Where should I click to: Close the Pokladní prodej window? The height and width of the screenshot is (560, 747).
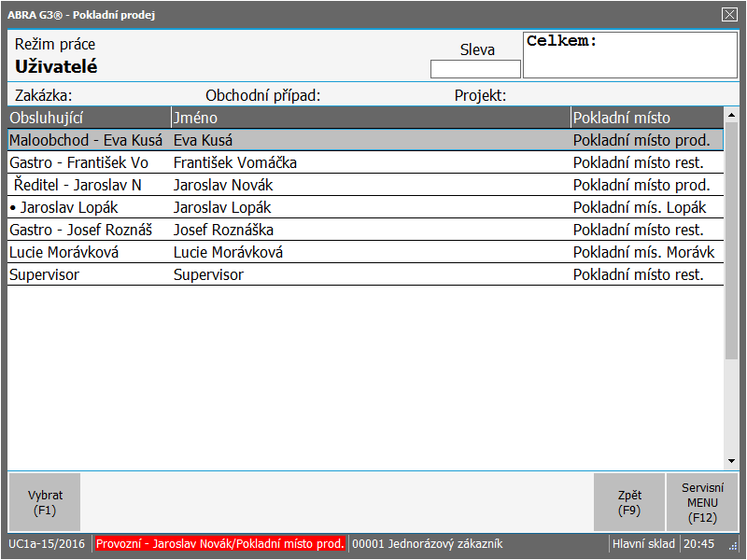(x=729, y=14)
